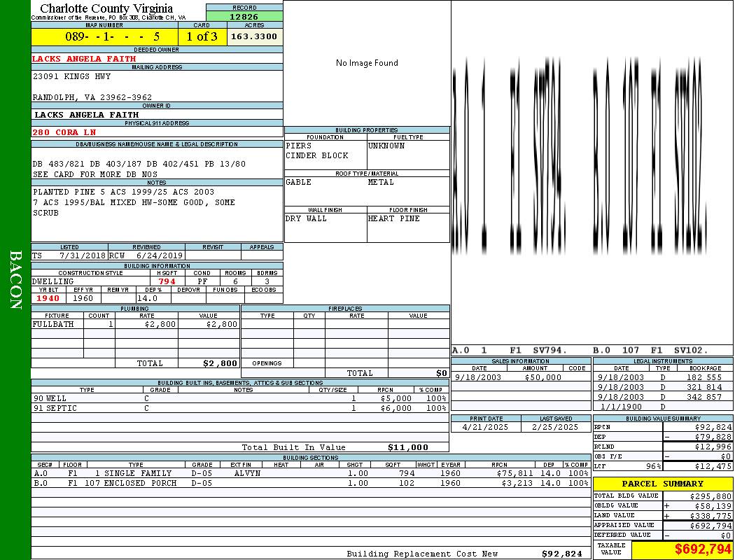735x560 pixels.
Task: Click the card '1 of 3' indicator
Action: click(x=202, y=36)
